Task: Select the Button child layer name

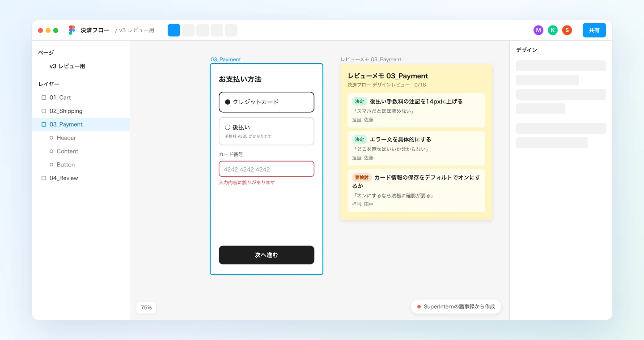Action: (x=66, y=165)
